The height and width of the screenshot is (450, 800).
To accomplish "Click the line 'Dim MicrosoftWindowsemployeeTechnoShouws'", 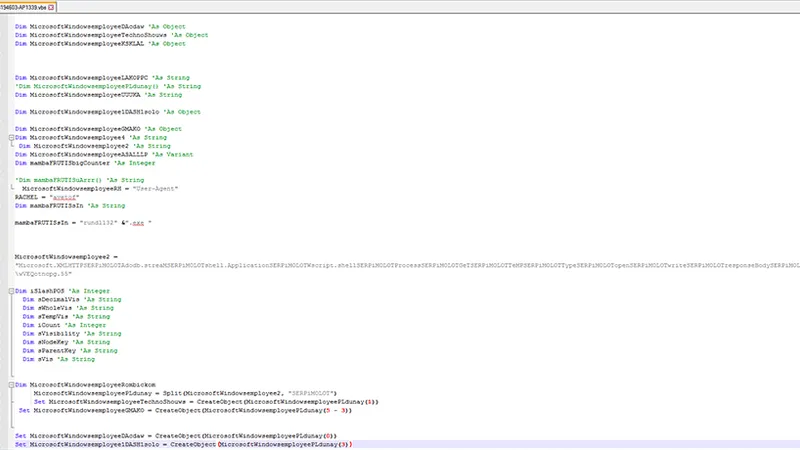I will (111, 35).
